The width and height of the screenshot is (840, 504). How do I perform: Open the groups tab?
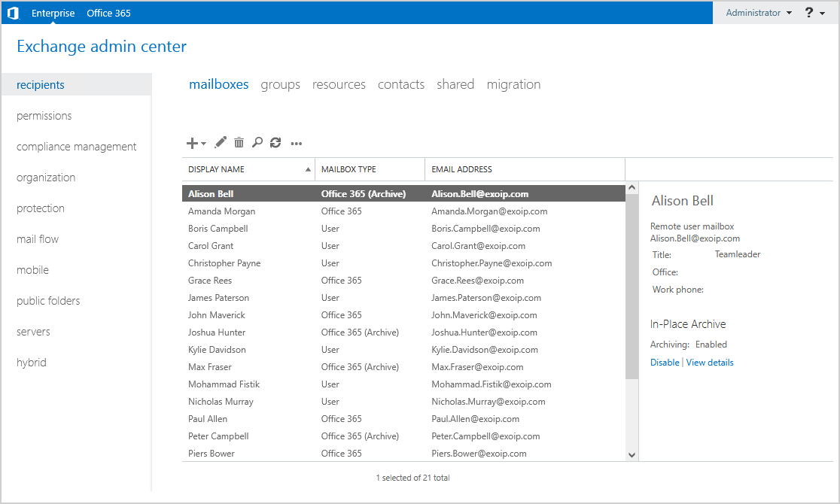click(280, 84)
